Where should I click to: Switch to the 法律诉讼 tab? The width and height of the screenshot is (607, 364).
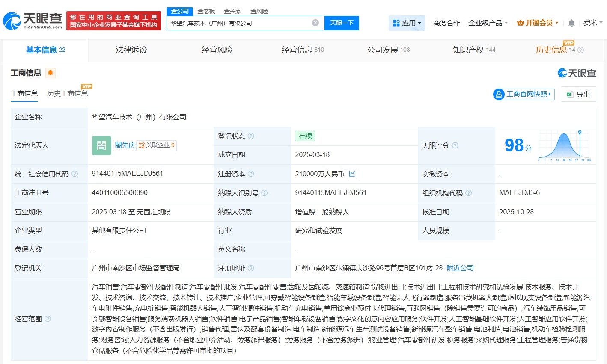click(131, 50)
